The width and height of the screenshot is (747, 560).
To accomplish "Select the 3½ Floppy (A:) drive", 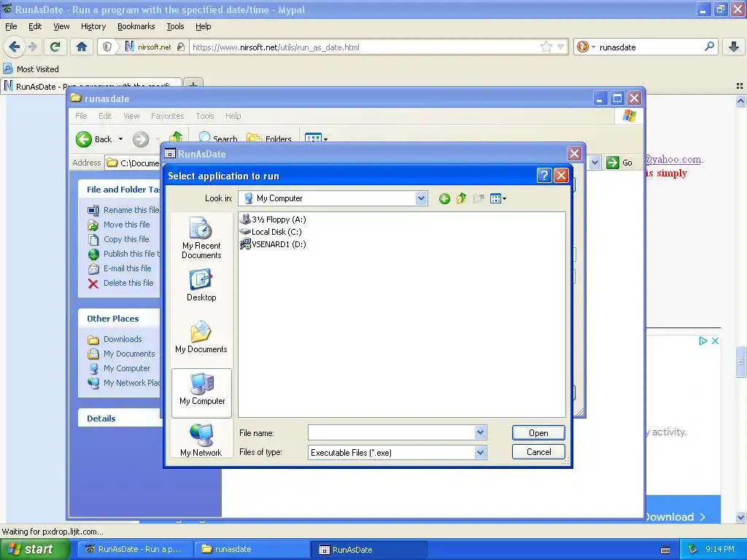I will [273, 219].
